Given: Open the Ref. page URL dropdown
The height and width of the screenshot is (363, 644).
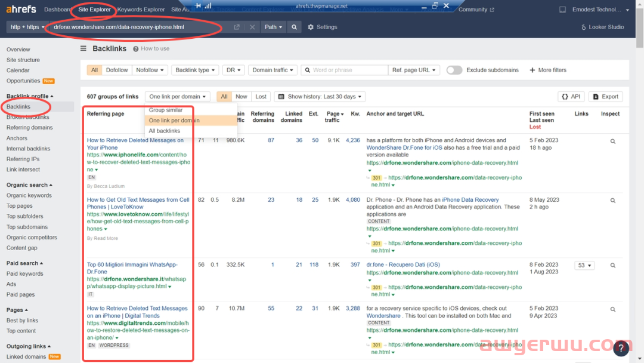Looking at the screenshot, I should tap(414, 70).
